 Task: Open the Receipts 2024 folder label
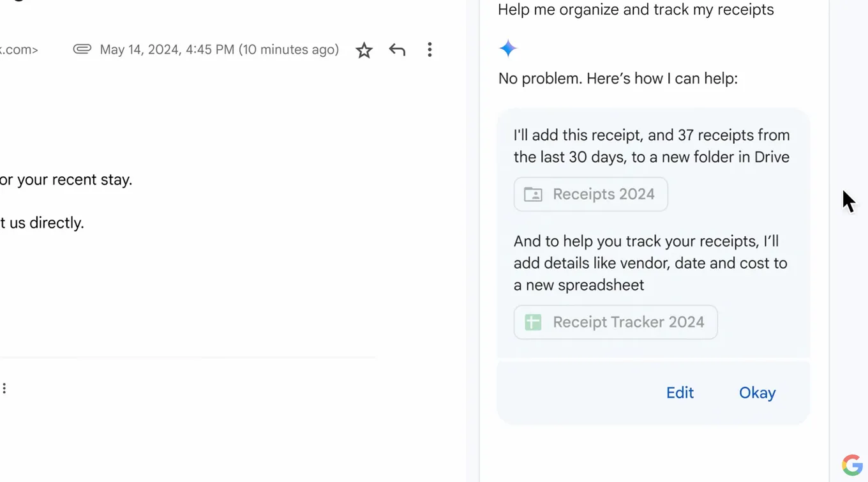pyautogui.click(x=604, y=194)
